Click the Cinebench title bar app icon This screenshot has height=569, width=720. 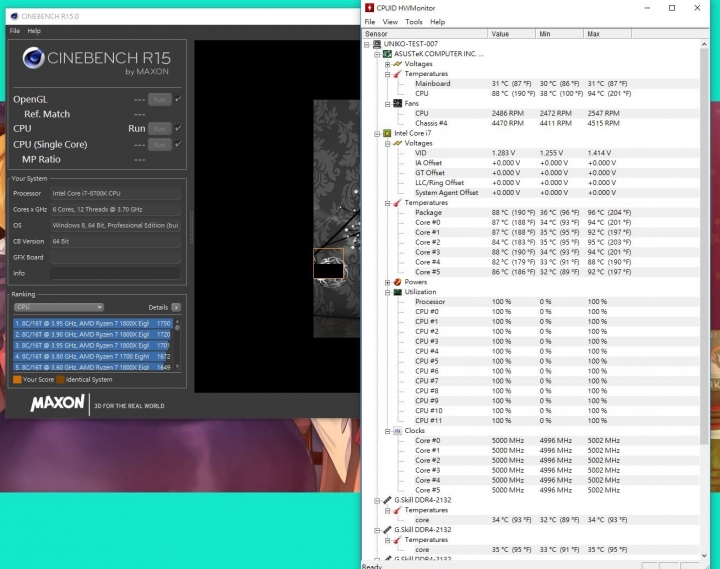[x=14, y=16]
